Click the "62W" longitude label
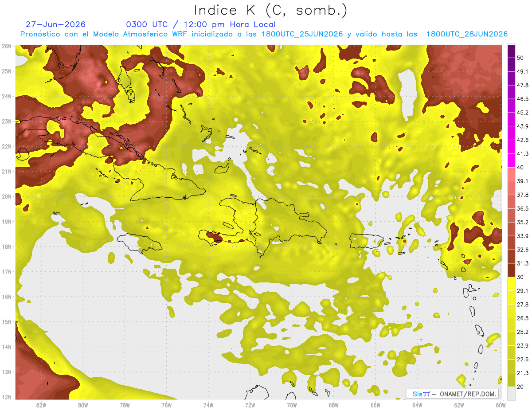 pos(459,405)
